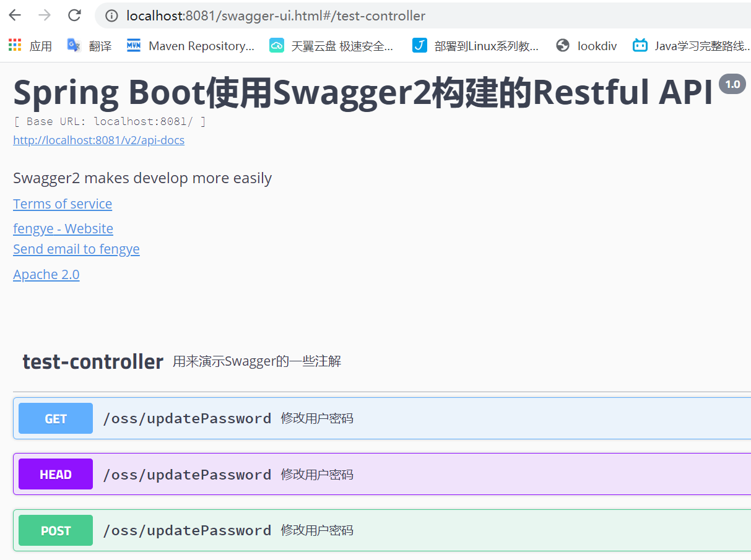Expand the GET /oss/updatePassword operation
Image resolution: width=751 pixels, height=560 pixels.
(x=382, y=418)
